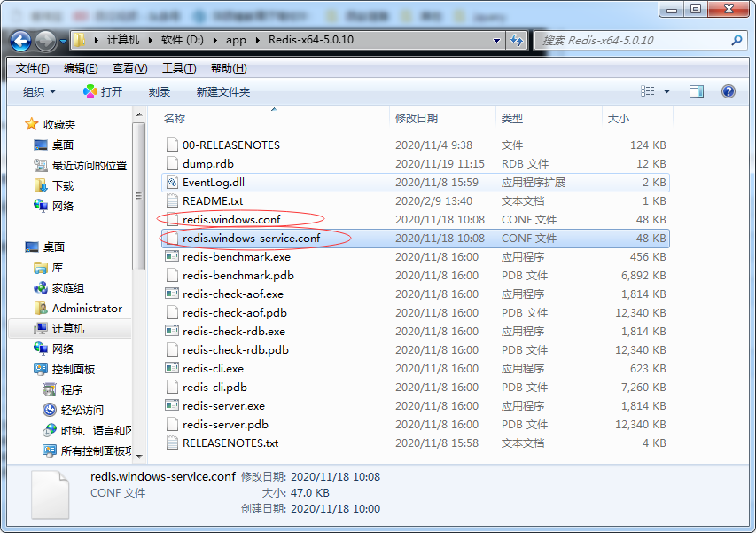Click the change view icon
The width and height of the screenshot is (756, 533).
(648, 91)
